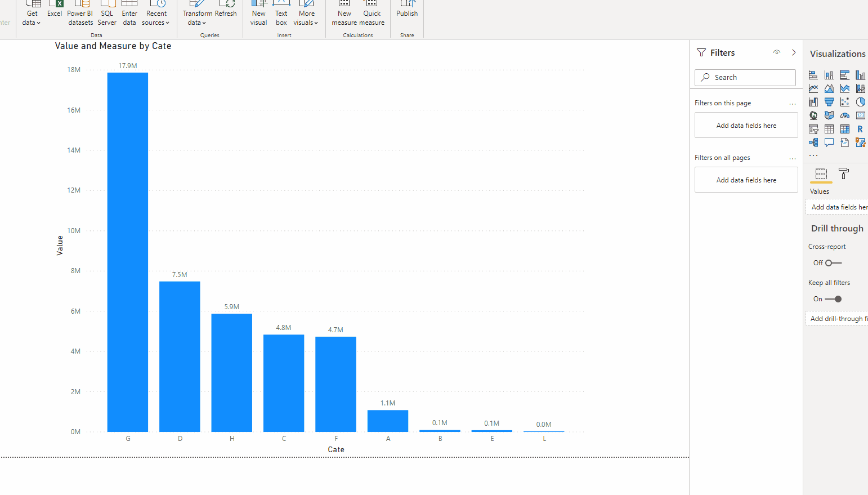
Task: Pick the gauge visual
Action: tap(845, 115)
